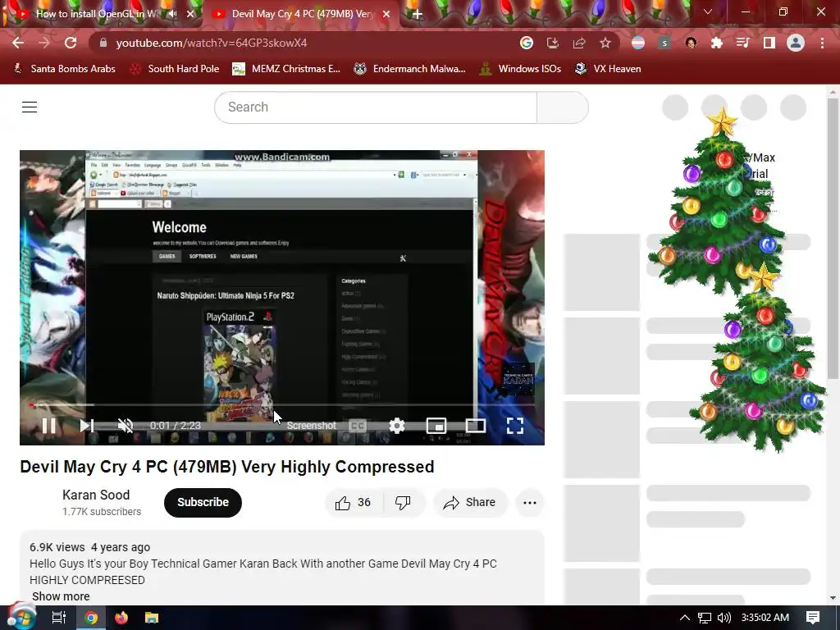
Task: Open Task View on the taskbar
Action: pyautogui.click(x=59, y=618)
